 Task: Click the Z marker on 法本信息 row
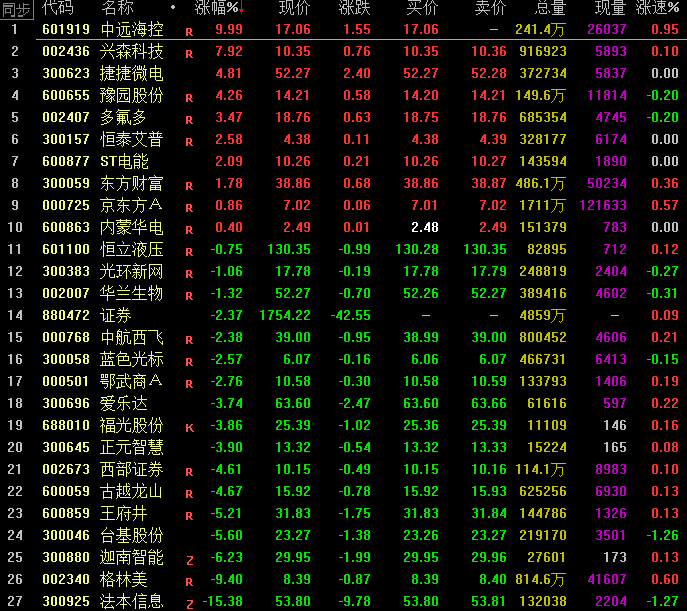tap(190, 604)
